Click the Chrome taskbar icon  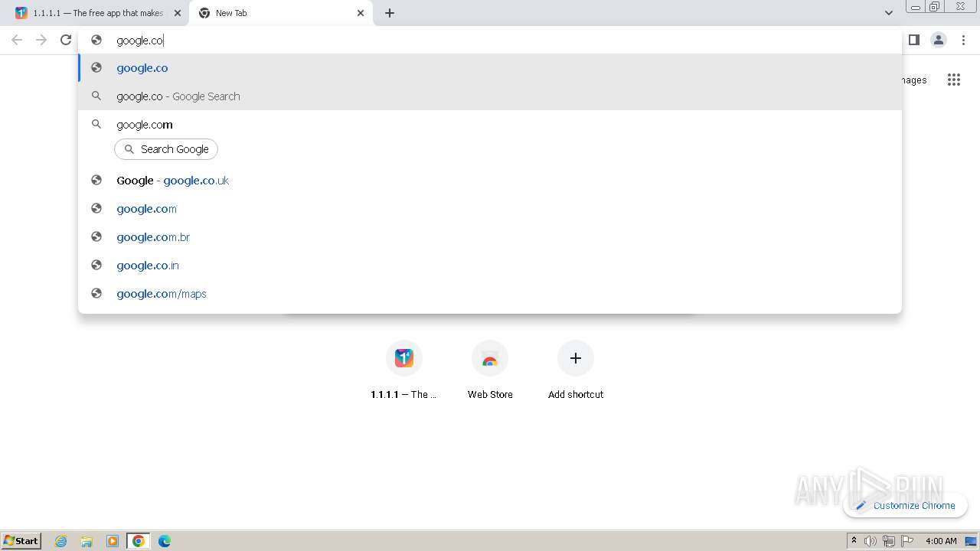pyautogui.click(x=139, y=541)
